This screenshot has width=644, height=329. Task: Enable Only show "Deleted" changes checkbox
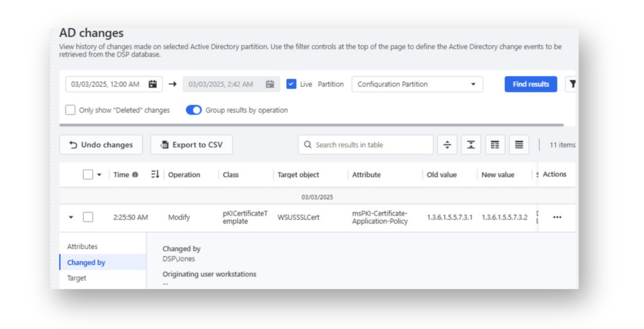[x=70, y=110]
